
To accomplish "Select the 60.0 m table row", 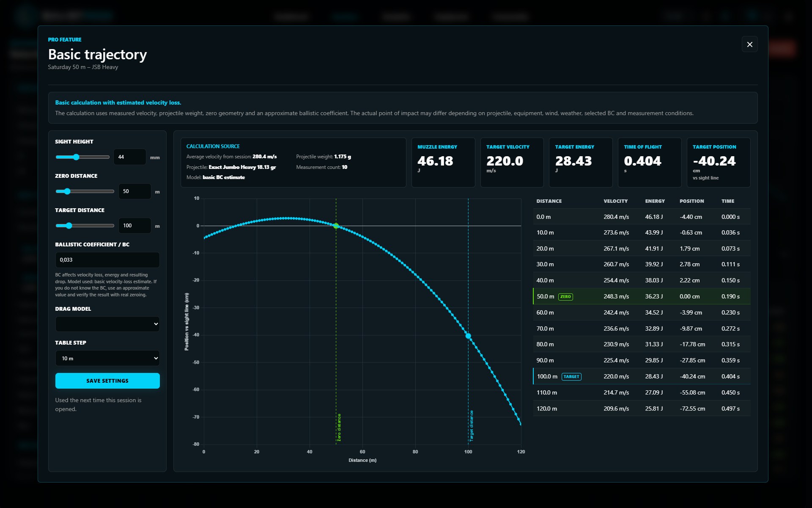I will (642, 312).
